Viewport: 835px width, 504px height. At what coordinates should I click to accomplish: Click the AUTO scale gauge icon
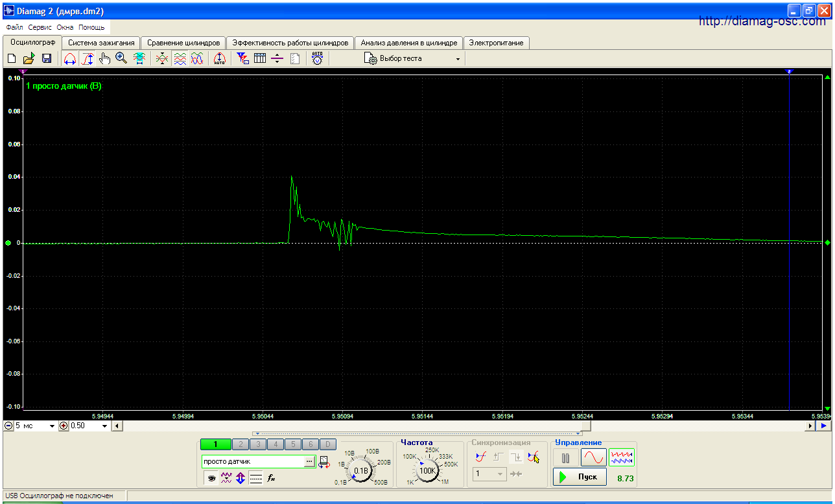(220, 58)
